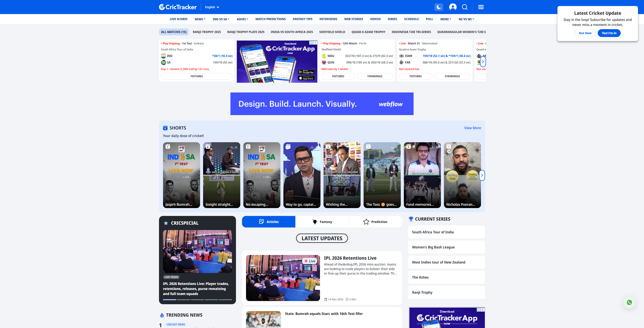Open the Way to go, captai... short

point(302,175)
